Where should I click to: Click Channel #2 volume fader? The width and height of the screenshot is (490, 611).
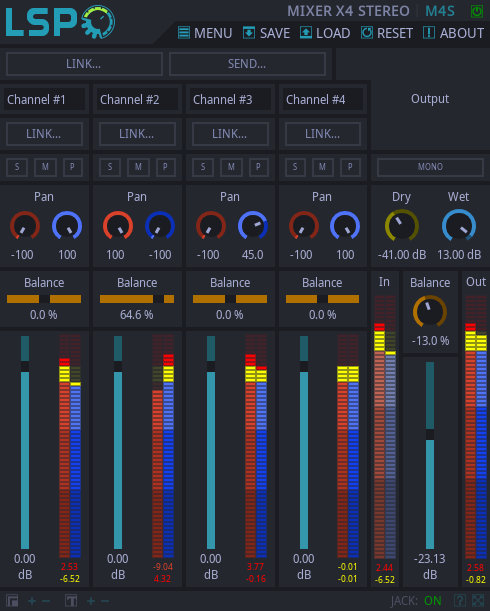118,442
